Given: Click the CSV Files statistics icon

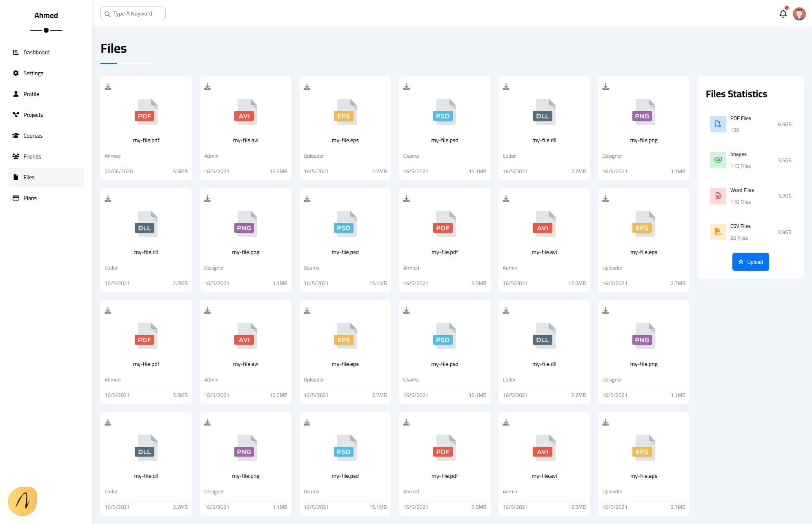Looking at the screenshot, I should pos(718,232).
